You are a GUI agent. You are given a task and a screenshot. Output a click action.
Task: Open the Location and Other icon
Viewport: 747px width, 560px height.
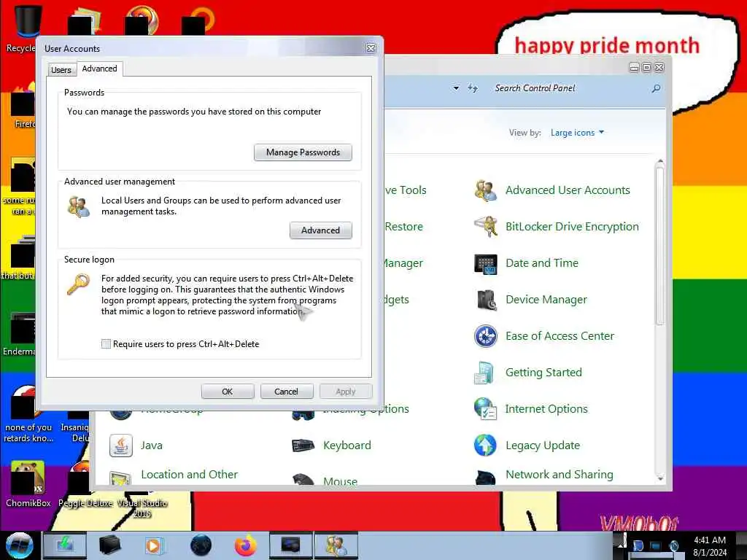(x=120, y=478)
